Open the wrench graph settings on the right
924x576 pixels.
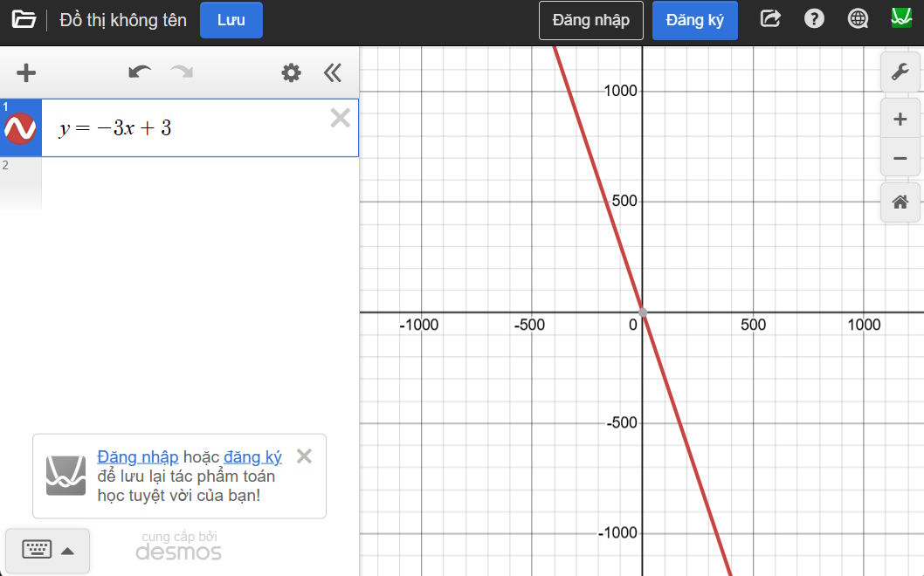(900, 72)
